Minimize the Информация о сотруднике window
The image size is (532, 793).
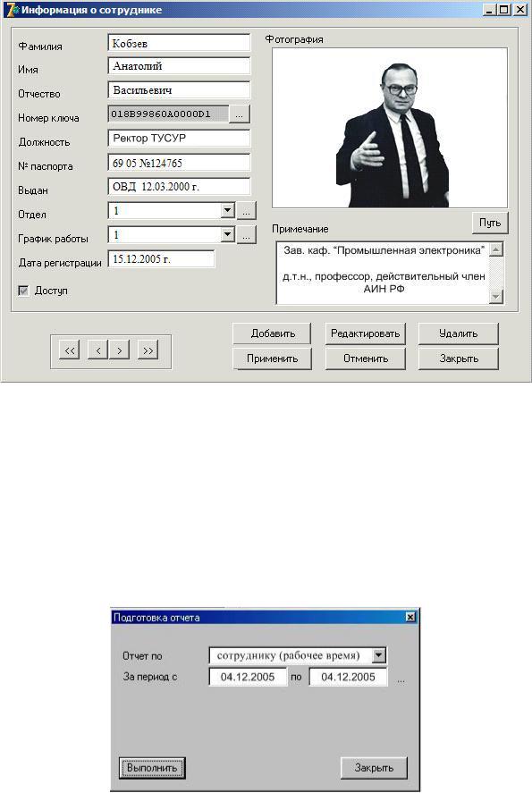coord(488,10)
